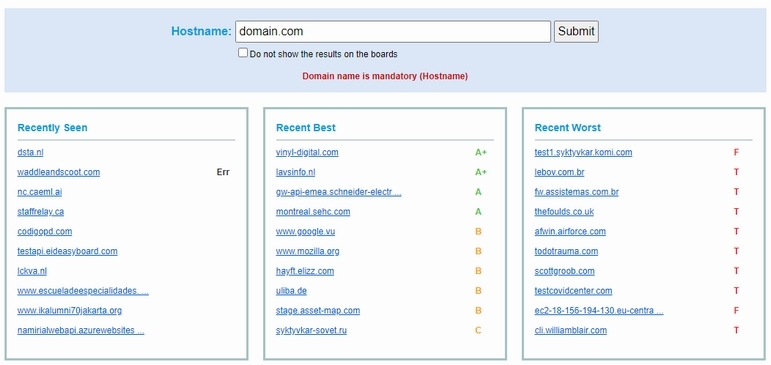This screenshot has height=365, width=771.
Task: Click the 'Recent Best' heading
Action: tap(306, 128)
